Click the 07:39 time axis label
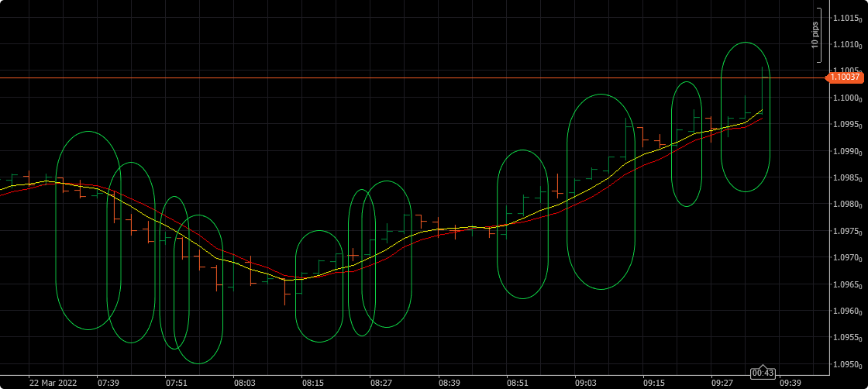This screenshot has width=868, height=389. 108,382
